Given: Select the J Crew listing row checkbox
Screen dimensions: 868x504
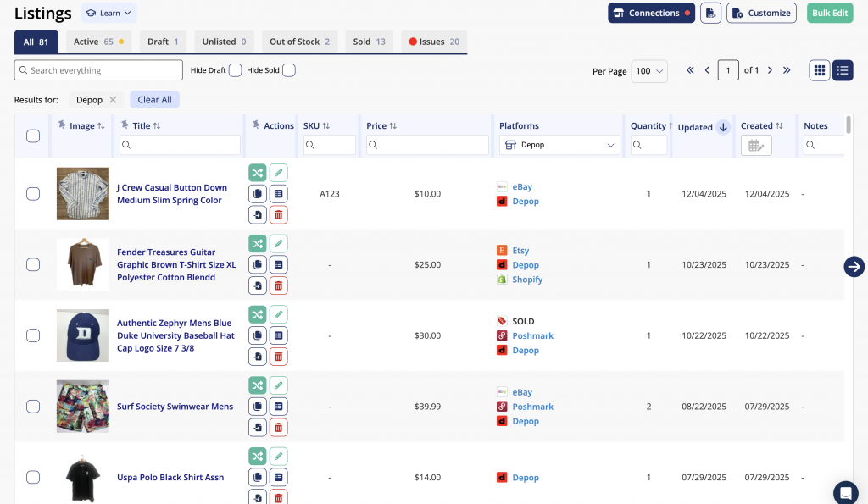Looking at the screenshot, I should click(33, 194).
